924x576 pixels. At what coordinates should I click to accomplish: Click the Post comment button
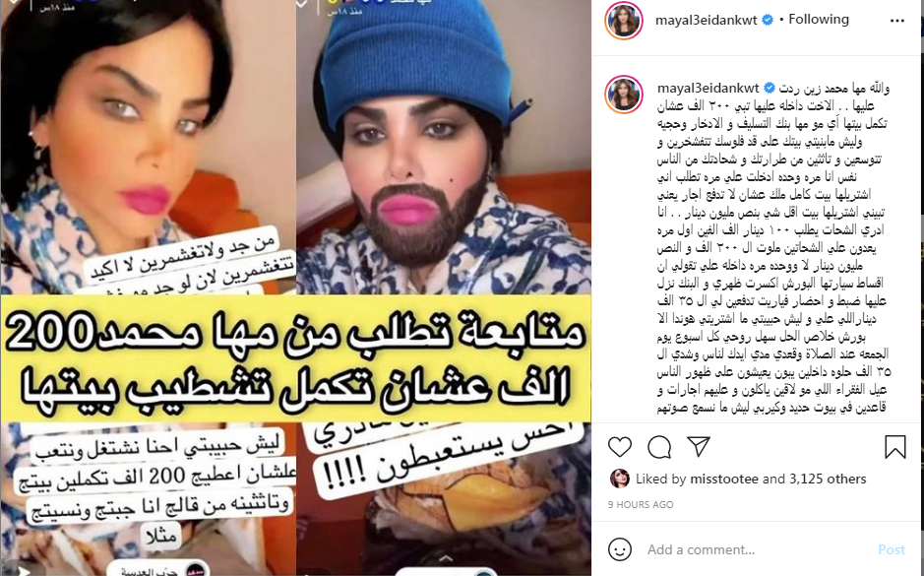coord(891,549)
